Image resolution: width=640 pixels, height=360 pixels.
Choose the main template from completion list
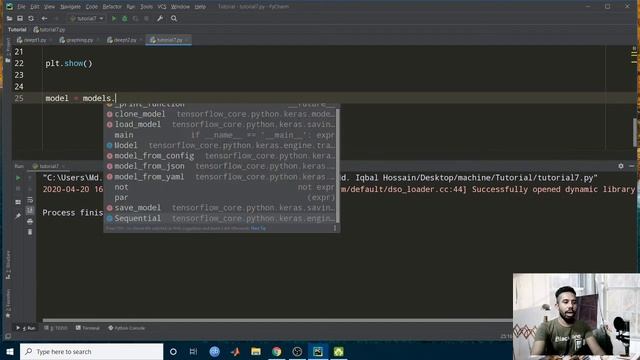220,135
